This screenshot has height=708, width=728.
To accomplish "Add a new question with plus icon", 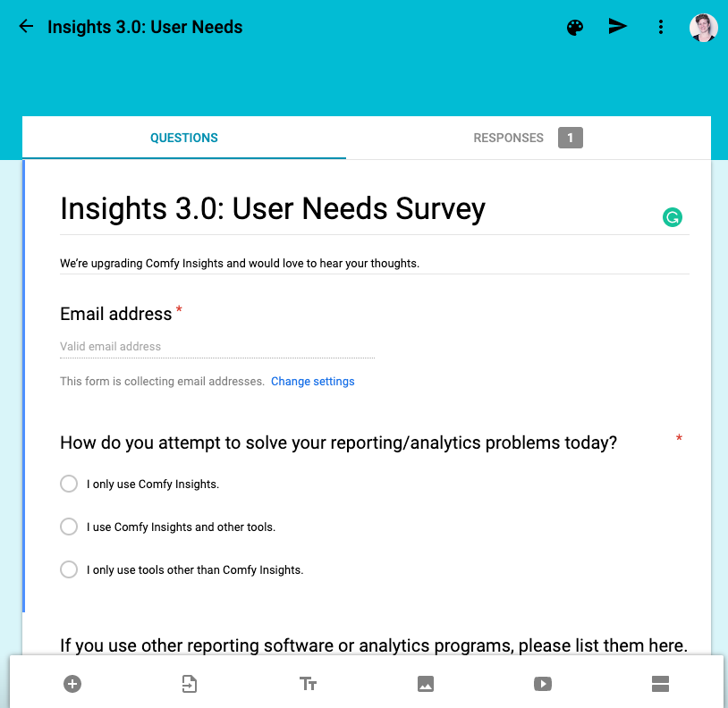I will coord(72,684).
